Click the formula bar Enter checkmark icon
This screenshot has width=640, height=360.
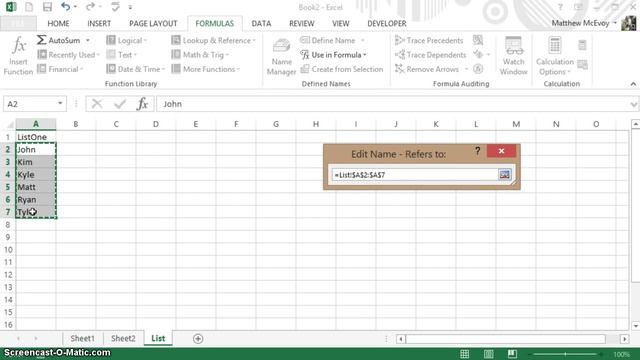[120, 104]
